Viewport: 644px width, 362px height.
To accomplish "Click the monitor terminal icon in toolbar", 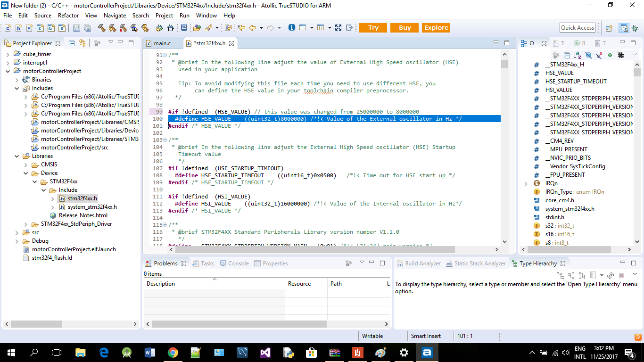I will coord(184,28).
